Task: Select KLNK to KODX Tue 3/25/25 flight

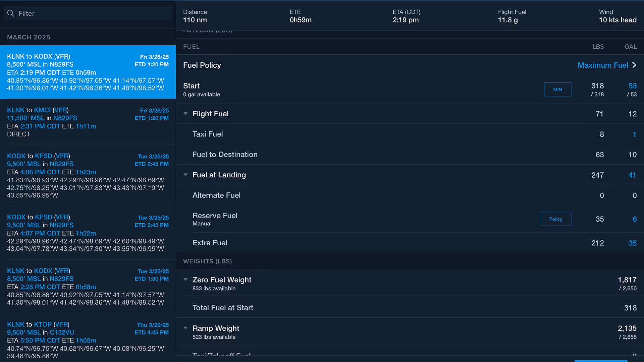Action: click(x=88, y=287)
